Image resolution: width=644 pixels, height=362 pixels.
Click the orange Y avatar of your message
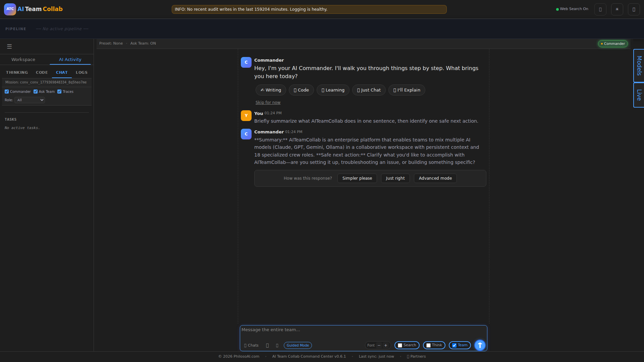pyautogui.click(x=246, y=116)
